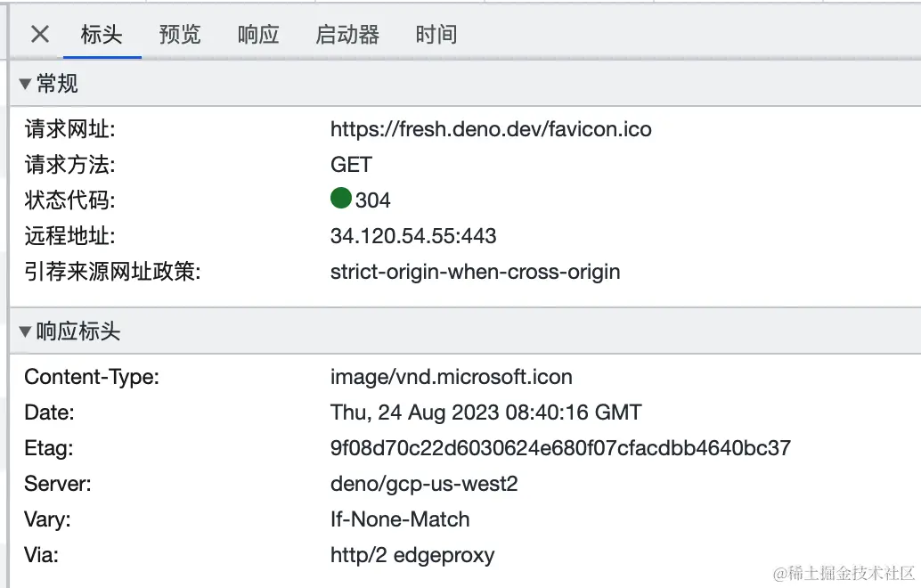921x588 pixels.
Task: Select the 启动器 tab
Action: (347, 34)
